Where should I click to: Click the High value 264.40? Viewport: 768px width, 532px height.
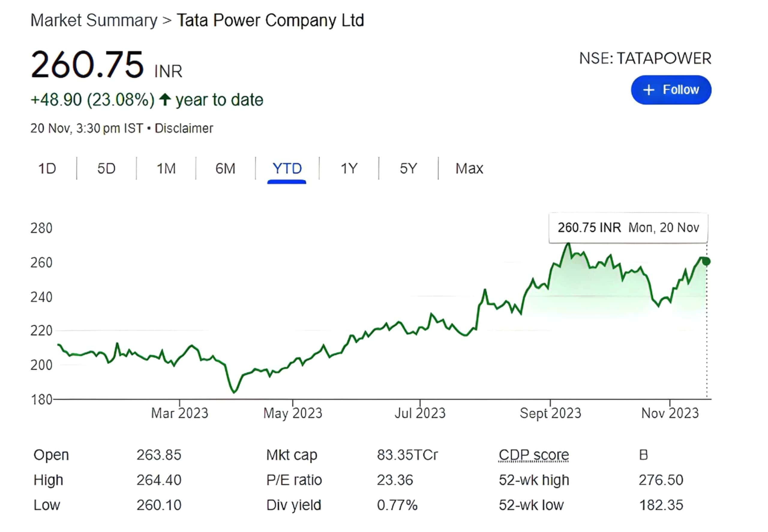point(159,480)
